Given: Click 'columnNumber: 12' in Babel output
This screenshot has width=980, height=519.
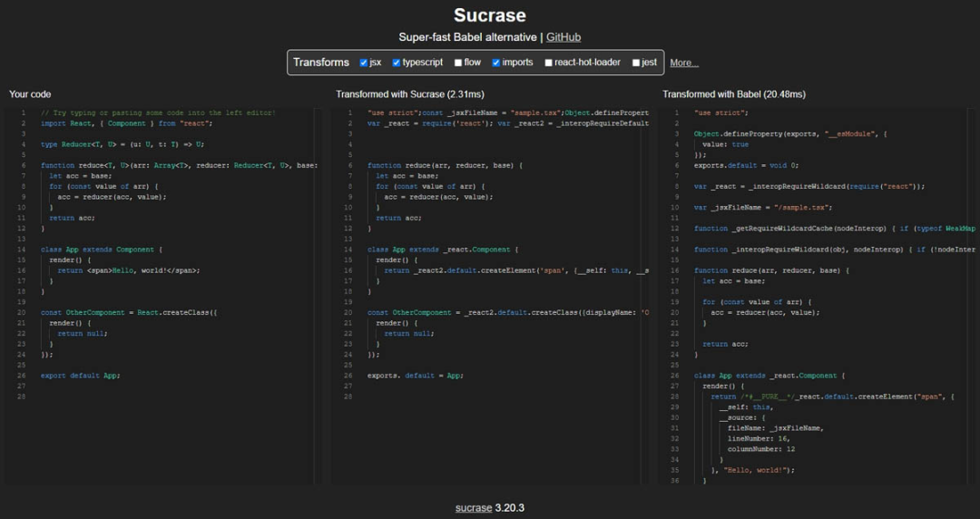Looking at the screenshot, I should tap(761, 450).
